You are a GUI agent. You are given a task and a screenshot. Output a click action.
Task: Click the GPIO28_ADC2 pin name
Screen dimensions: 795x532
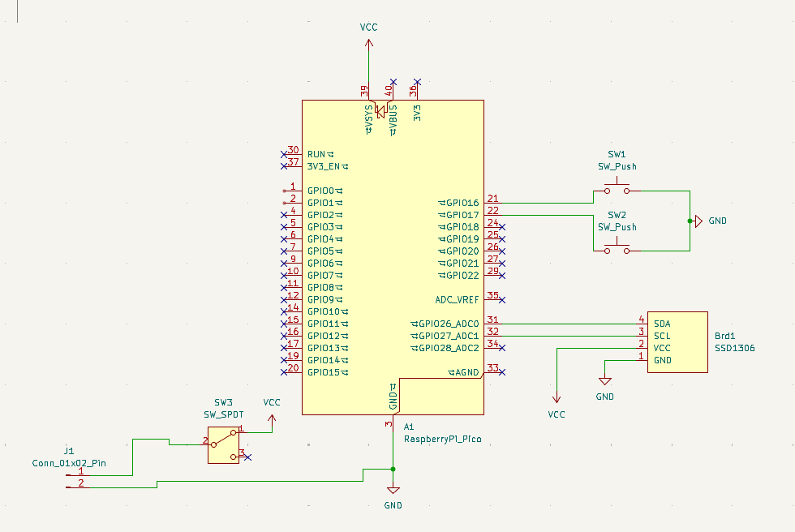(445, 348)
